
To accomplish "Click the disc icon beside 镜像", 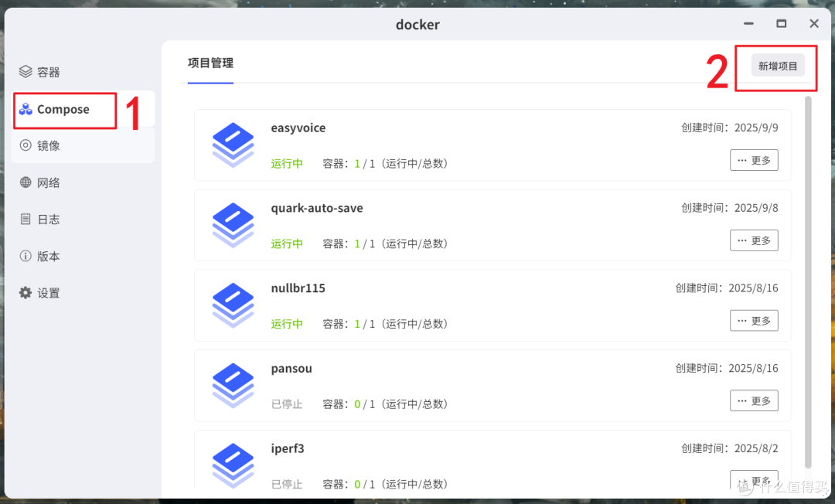I will pos(26,145).
